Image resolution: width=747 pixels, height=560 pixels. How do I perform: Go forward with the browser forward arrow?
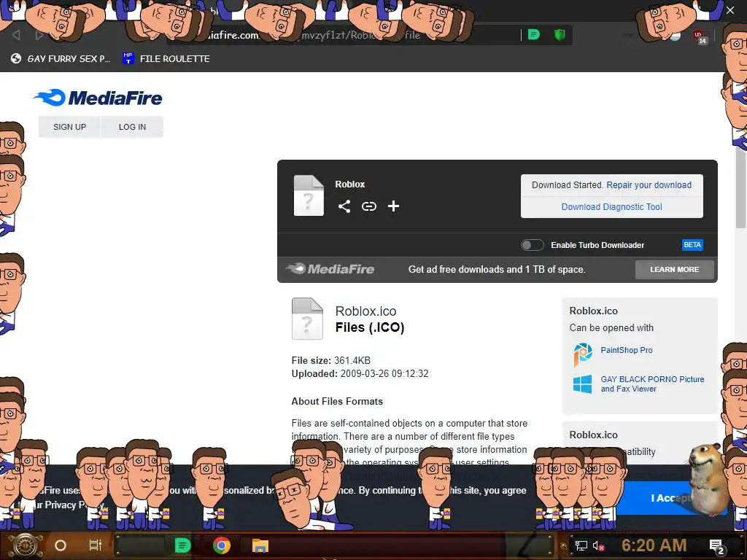click(x=39, y=35)
